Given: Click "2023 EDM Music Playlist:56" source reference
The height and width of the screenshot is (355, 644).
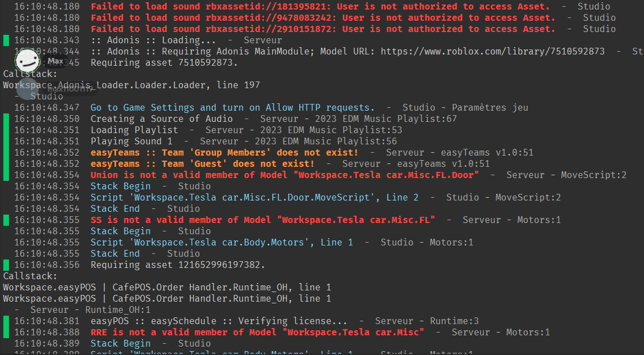Looking at the screenshot, I should 298,141.
